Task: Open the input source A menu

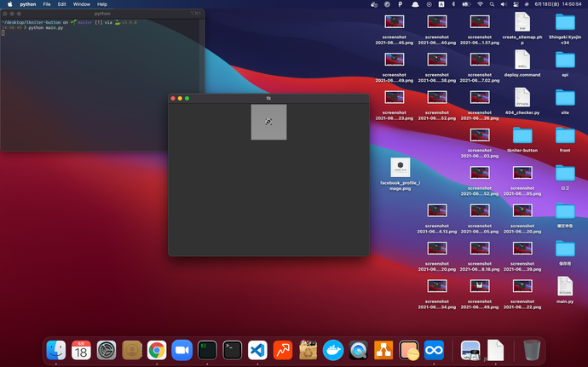Action: [441, 4]
